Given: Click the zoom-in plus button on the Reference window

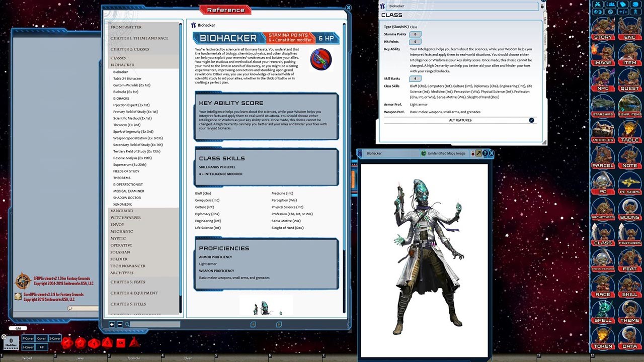Looking at the screenshot, I should point(112,324).
